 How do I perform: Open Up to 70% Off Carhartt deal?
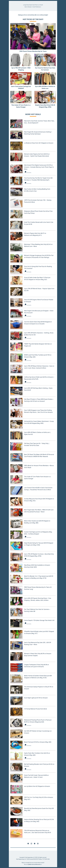point(21,68)
